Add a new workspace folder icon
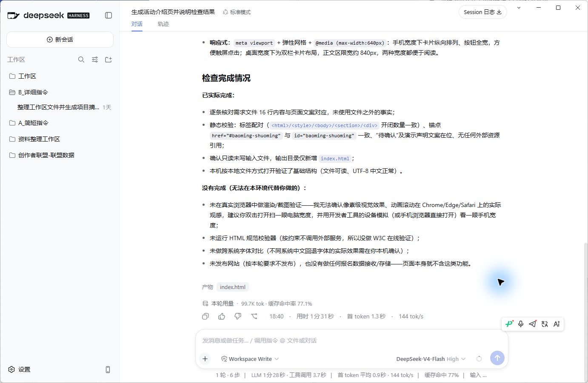This screenshot has height=383, width=588. point(108,60)
